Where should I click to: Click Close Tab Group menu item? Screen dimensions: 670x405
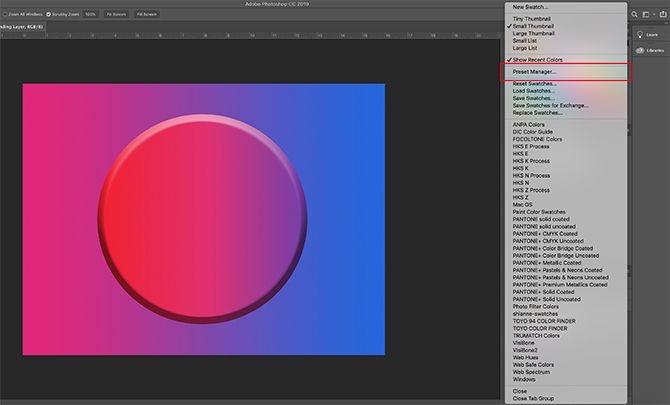[533, 398]
